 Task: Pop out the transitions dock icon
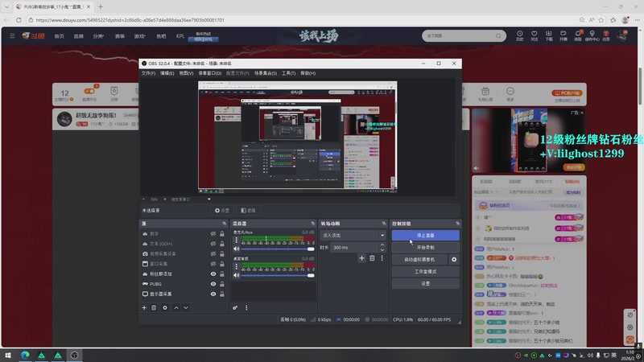(384, 224)
